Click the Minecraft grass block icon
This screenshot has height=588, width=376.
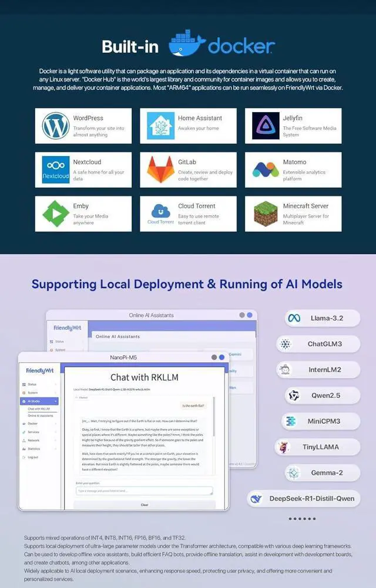click(x=266, y=214)
